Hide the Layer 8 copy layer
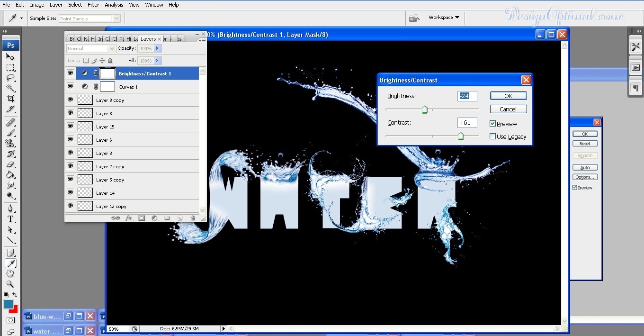Screen dimensions: 644x336 [70, 100]
